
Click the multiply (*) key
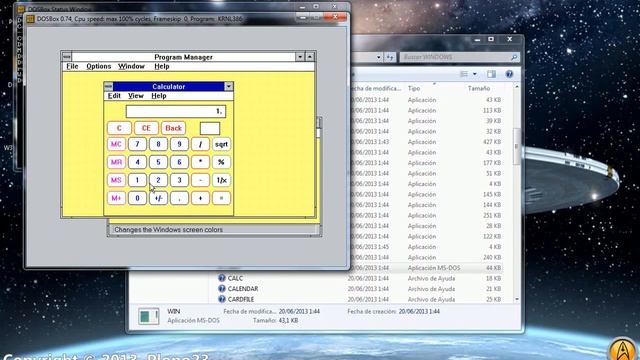200,162
